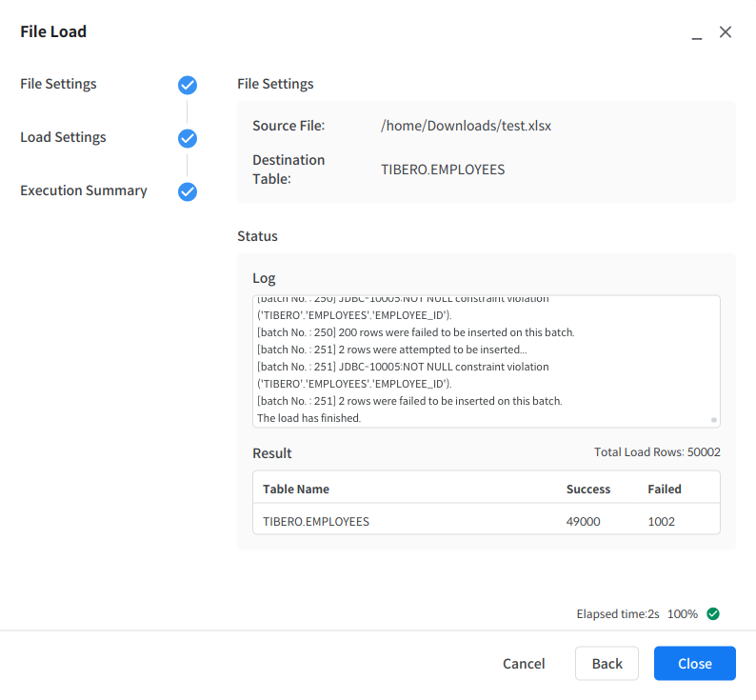The height and width of the screenshot is (700, 756).
Task: Select the Table Name column header
Action: (x=296, y=489)
